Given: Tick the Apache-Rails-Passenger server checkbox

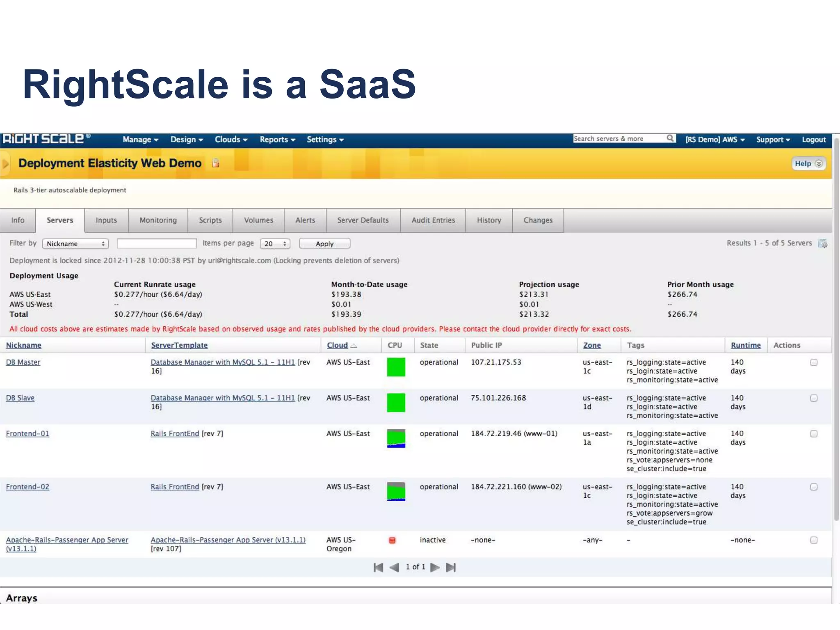Looking at the screenshot, I should pyautogui.click(x=814, y=540).
